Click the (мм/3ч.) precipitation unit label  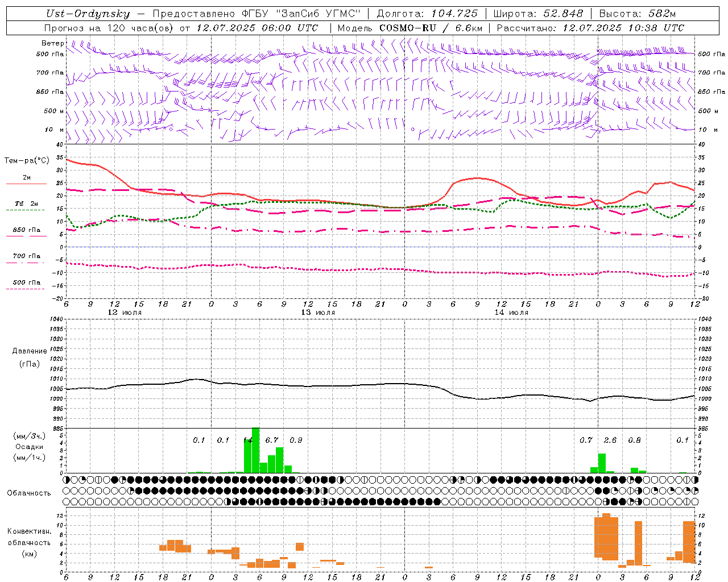(x=30, y=436)
